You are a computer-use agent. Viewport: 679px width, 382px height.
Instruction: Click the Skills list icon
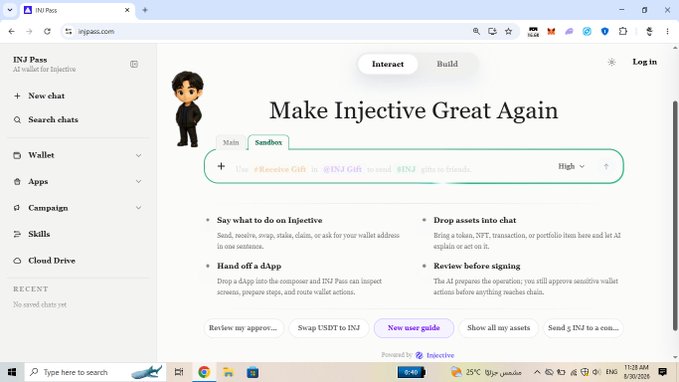click(17, 234)
